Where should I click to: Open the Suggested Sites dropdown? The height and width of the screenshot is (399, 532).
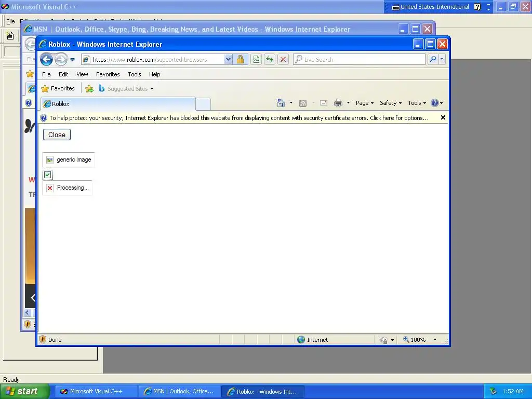126,88
